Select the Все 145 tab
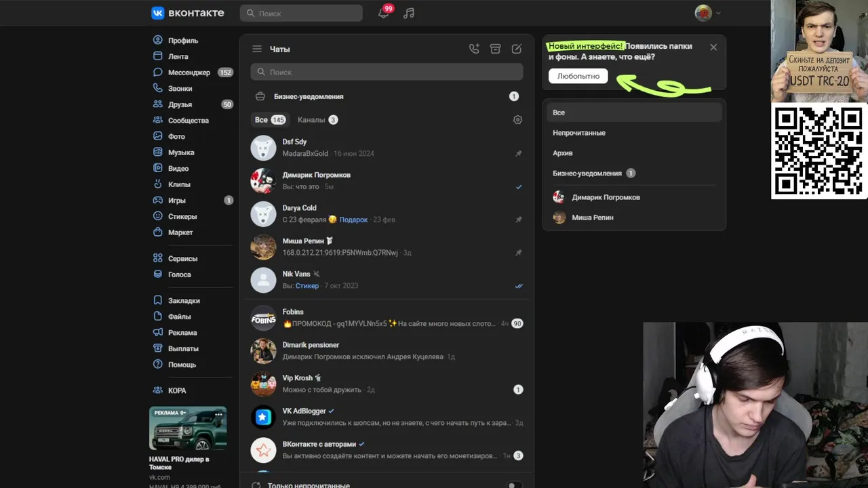 point(270,120)
